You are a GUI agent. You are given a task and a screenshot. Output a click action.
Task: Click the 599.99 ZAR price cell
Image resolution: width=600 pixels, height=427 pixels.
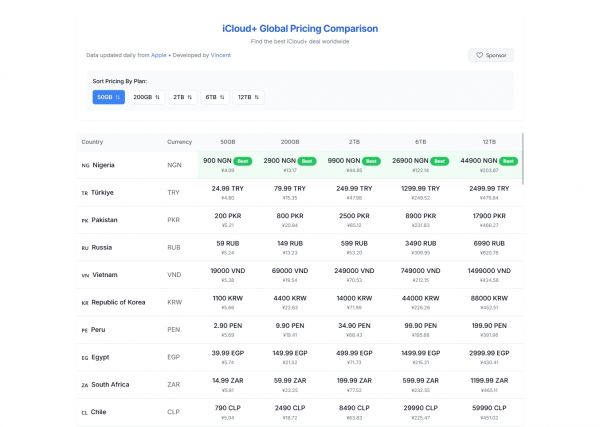point(421,385)
